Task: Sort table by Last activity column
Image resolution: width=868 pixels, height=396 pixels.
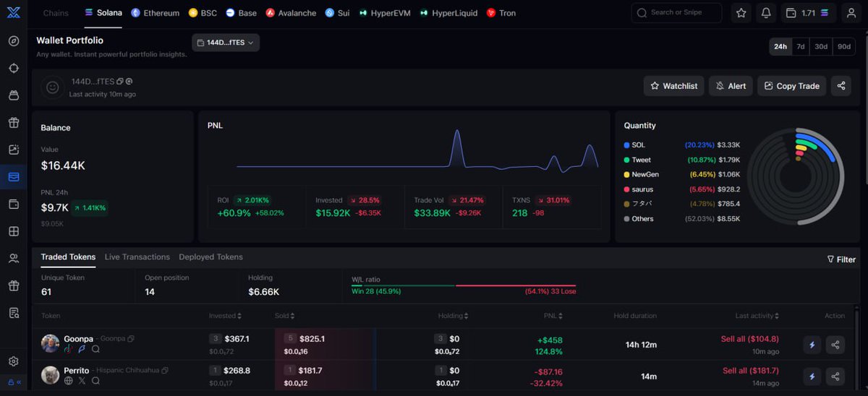Action: (757, 316)
